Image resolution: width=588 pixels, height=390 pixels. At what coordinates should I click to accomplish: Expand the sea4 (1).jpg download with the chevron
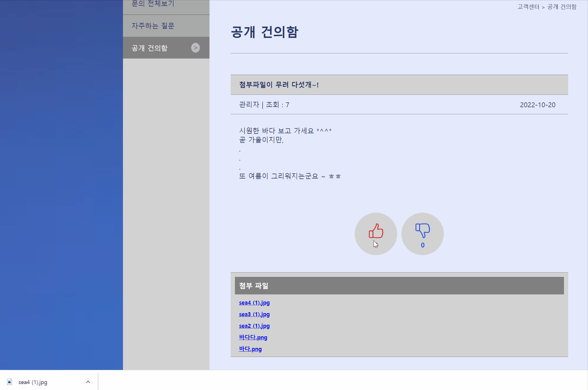pyautogui.click(x=88, y=382)
